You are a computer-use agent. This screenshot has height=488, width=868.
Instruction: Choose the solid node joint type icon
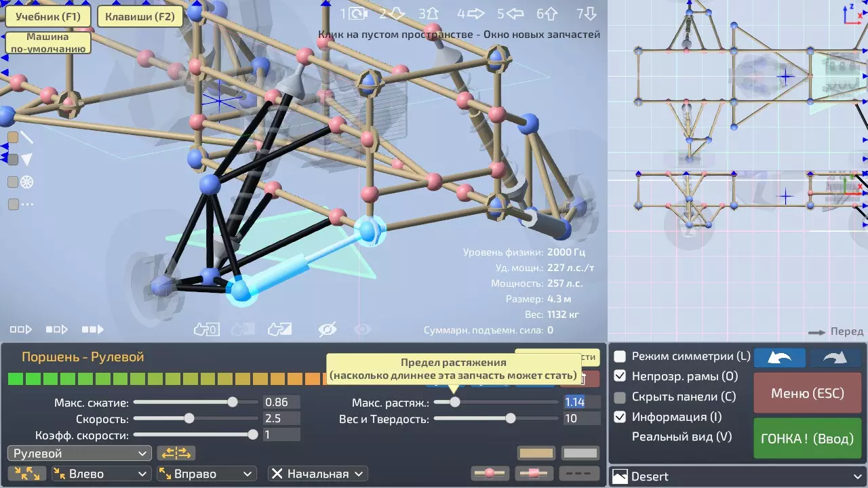pyautogui.click(x=490, y=473)
